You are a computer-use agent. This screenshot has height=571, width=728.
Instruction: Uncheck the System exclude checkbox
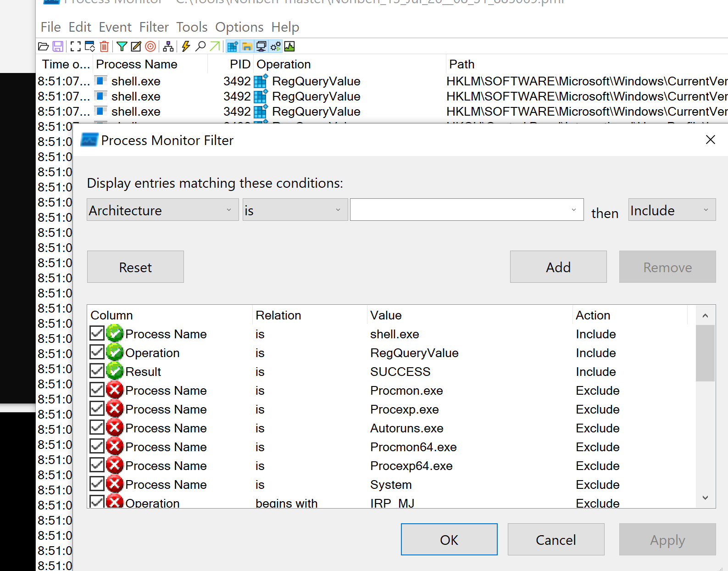pos(97,484)
